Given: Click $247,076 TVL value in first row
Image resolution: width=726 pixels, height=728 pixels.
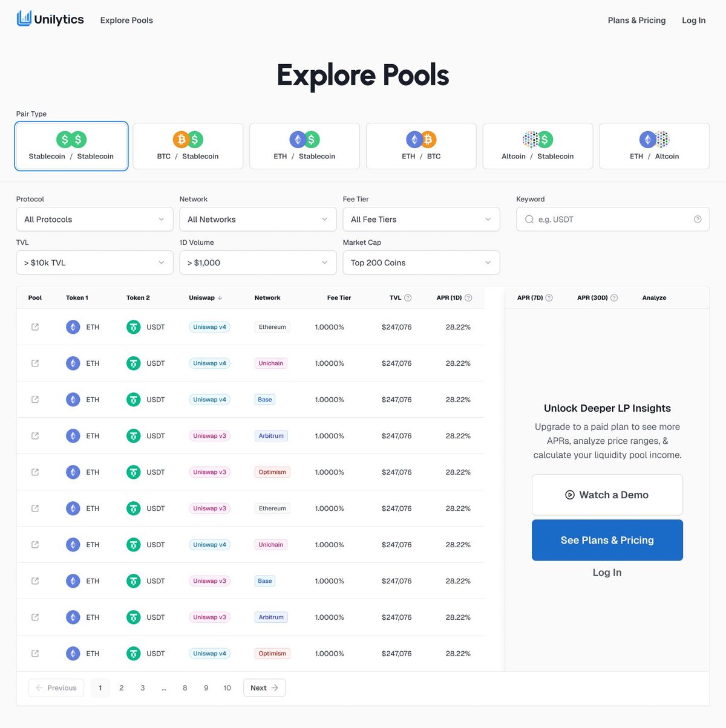Looking at the screenshot, I should pos(396,327).
